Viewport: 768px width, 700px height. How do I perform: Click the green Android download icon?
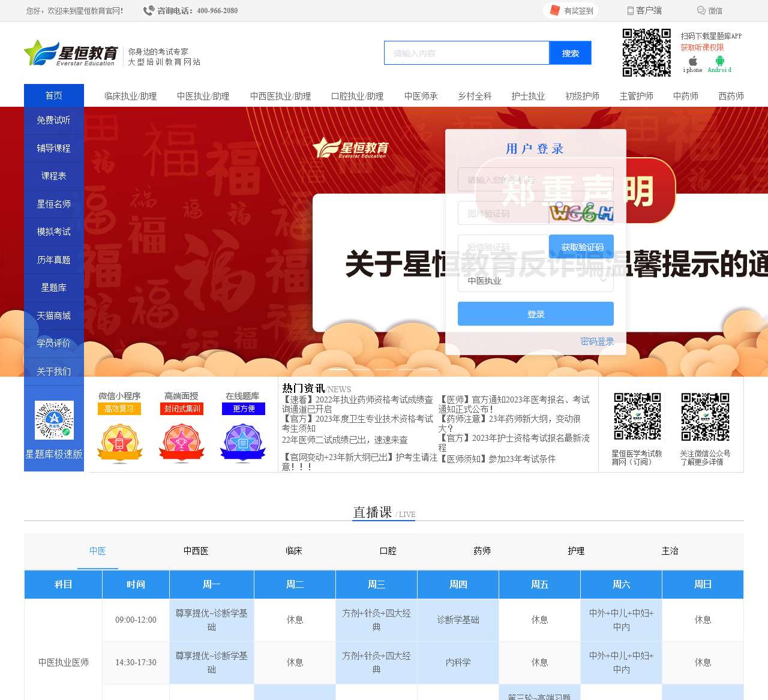(720, 61)
